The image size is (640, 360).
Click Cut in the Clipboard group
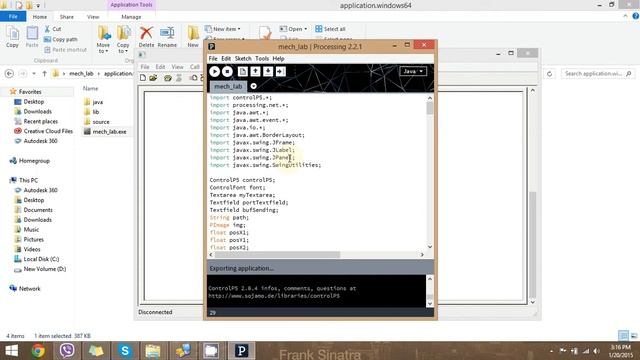tap(53, 29)
